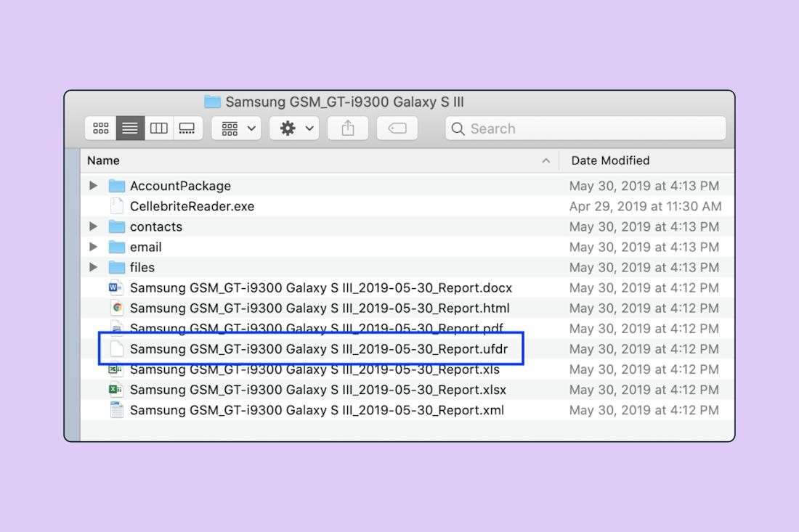Click the Apr 29, 2019 11:30 AM date
The height and width of the screenshot is (532, 799).
tap(645, 206)
